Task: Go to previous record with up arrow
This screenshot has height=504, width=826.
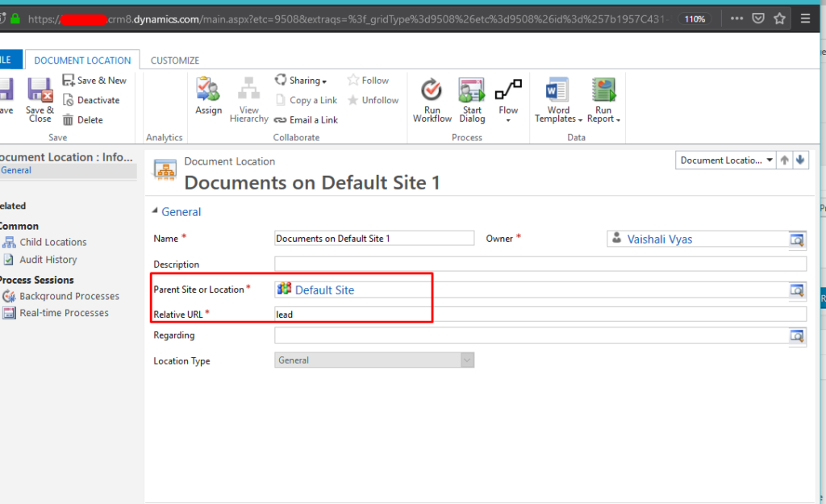Action: point(784,160)
